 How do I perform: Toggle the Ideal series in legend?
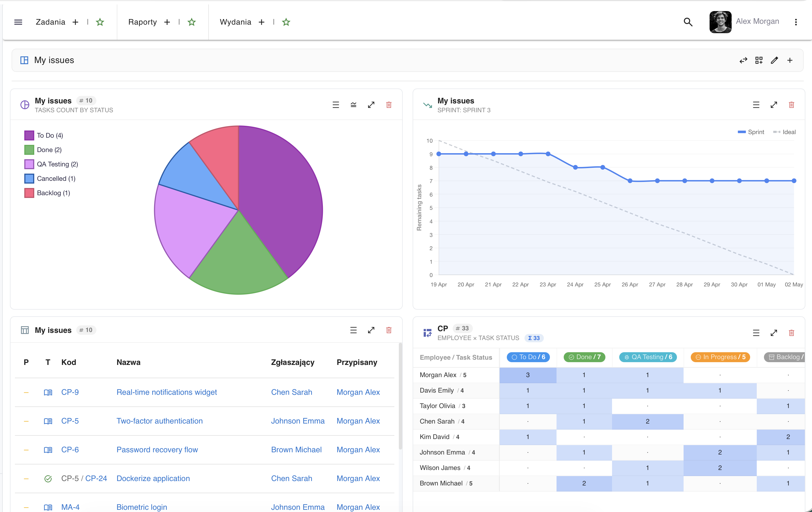[x=784, y=132]
